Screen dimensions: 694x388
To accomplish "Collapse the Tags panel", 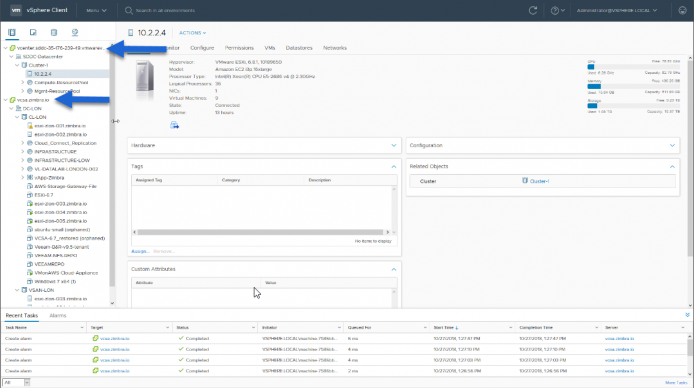I will coord(393,166).
